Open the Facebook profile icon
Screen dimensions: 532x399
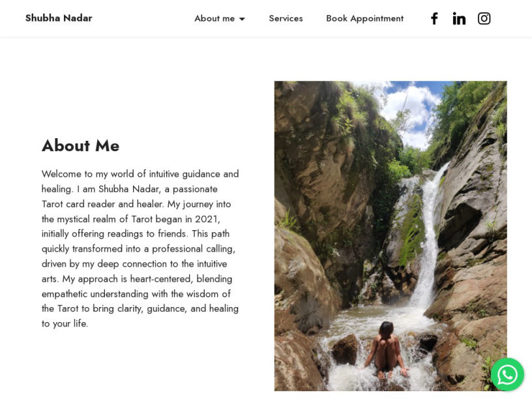(x=434, y=18)
